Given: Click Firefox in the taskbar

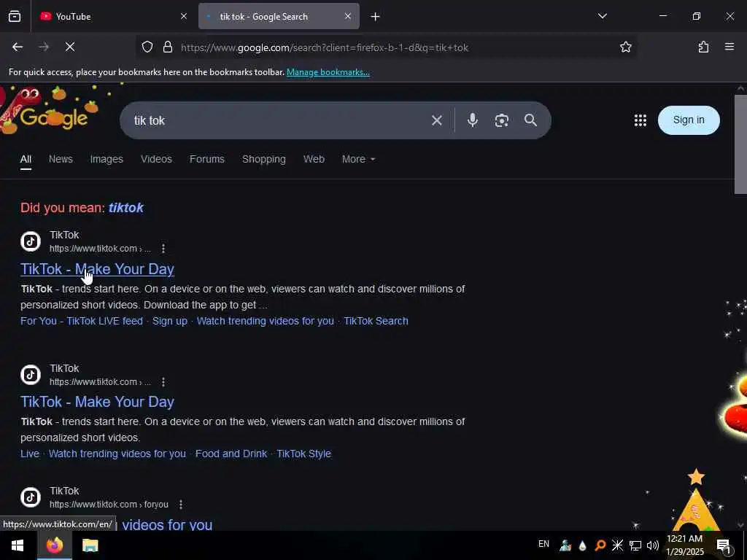Looking at the screenshot, I should click(54, 545).
